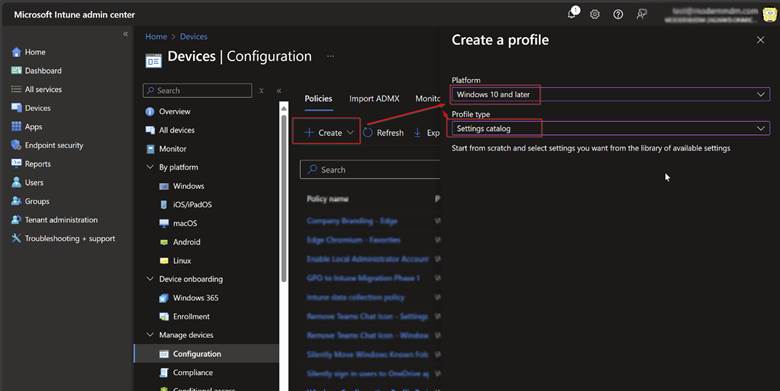Click the policy list search field
The height and width of the screenshot is (391, 780).
(370, 170)
